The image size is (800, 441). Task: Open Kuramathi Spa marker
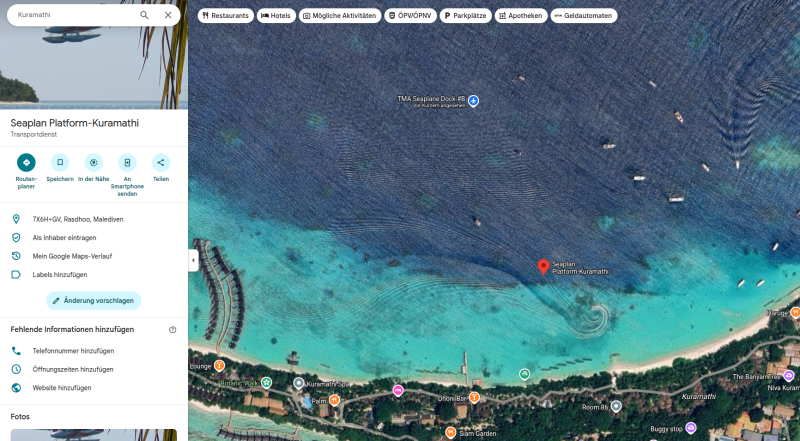click(299, 383)
